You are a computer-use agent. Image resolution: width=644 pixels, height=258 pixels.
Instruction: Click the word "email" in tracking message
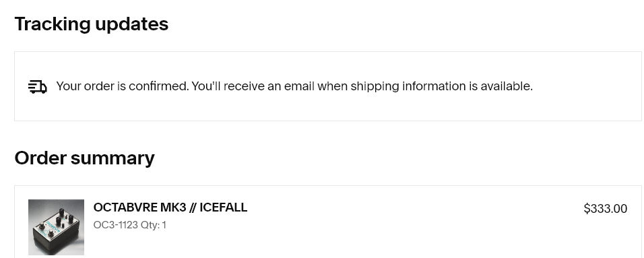[299, 86]
